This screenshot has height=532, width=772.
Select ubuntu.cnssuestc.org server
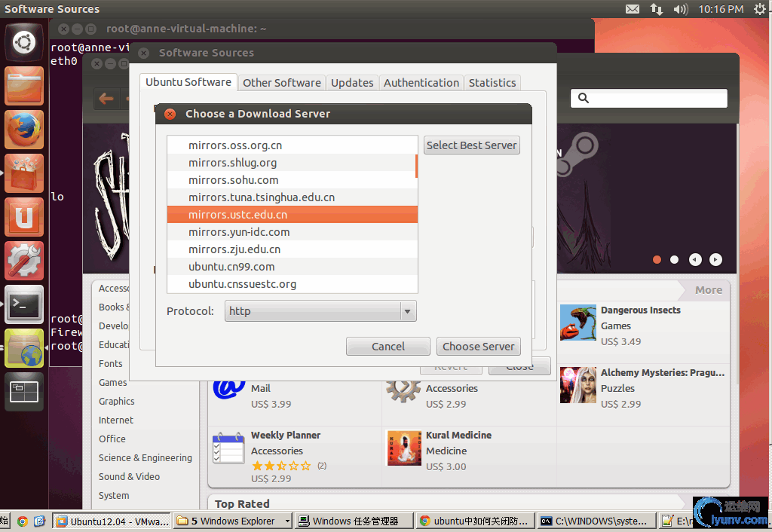[x=293, y=284]
